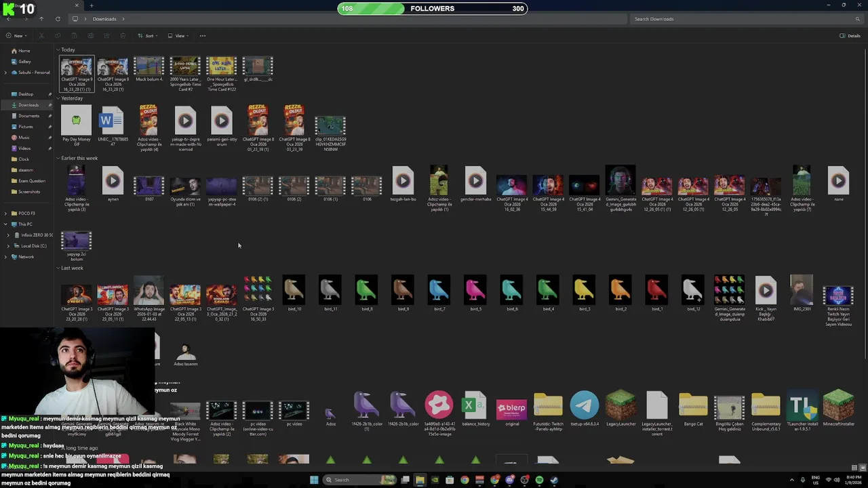868x488 pixels.
Task: Click the taskbar Search box
Action: point(359,480)
